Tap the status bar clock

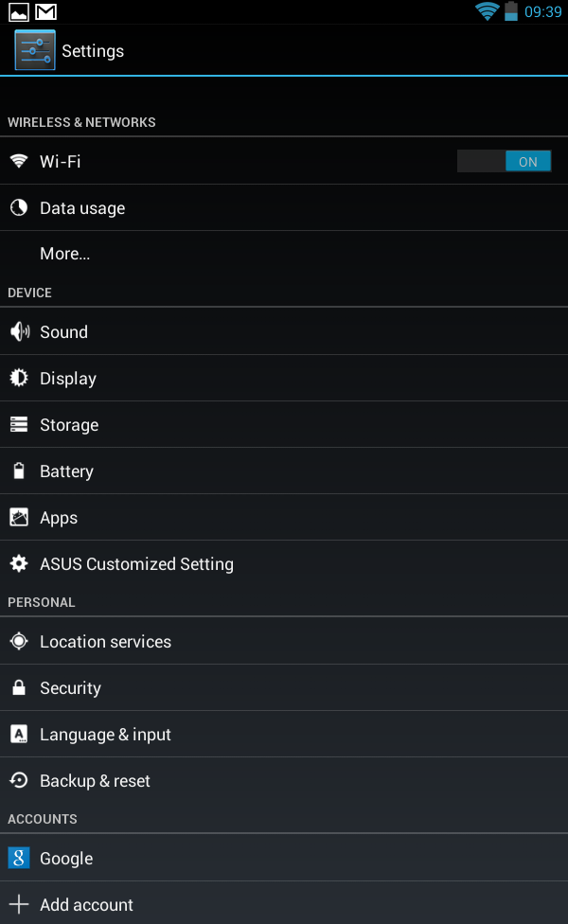click(x=543, y=11)
